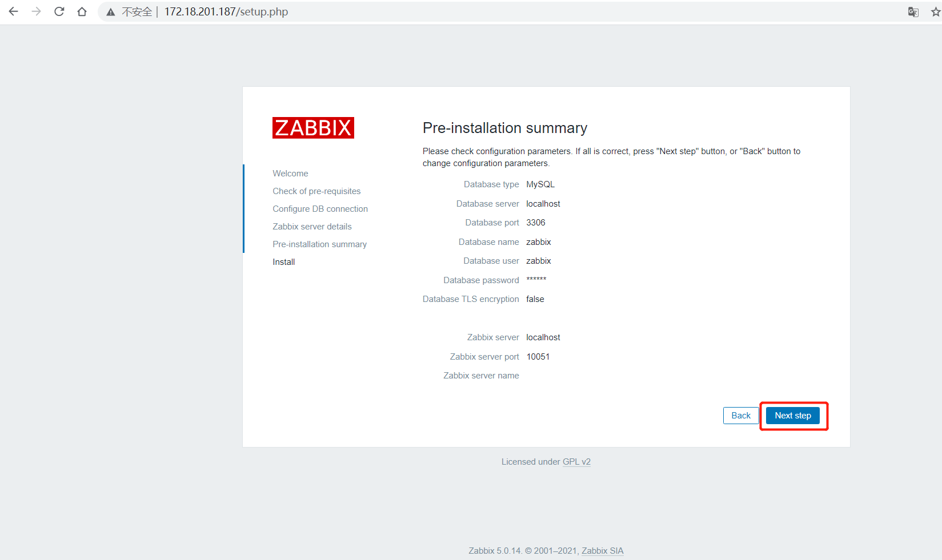Select Pre-installation summary step in sidebar
The height and width of the screenshot is (560, 942).
pyautogui.click(x=319, y=244)
